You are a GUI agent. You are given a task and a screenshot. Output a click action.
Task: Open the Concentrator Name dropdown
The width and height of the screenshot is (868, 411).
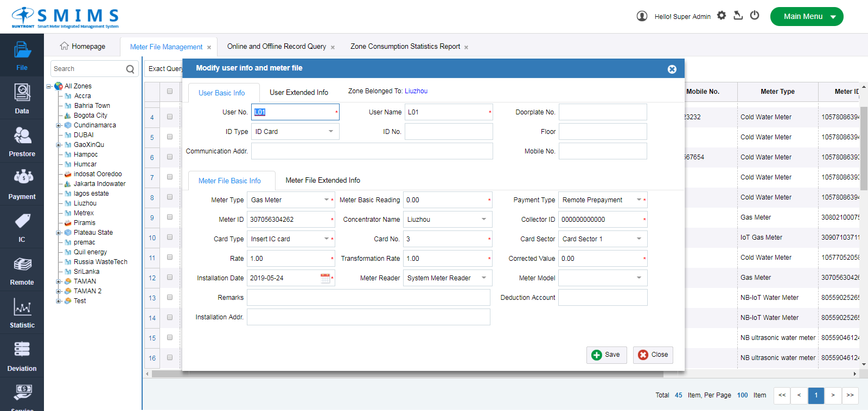click(448, 220)
